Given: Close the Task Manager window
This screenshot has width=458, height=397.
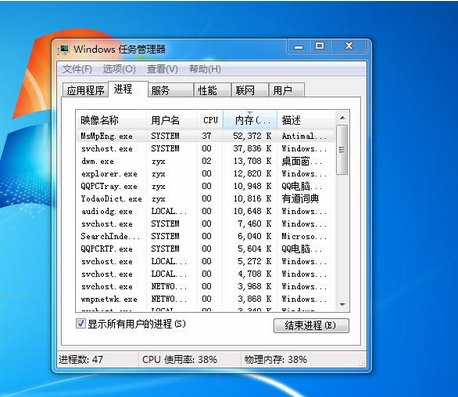Looking at the screenshot, I should (349, 46).
